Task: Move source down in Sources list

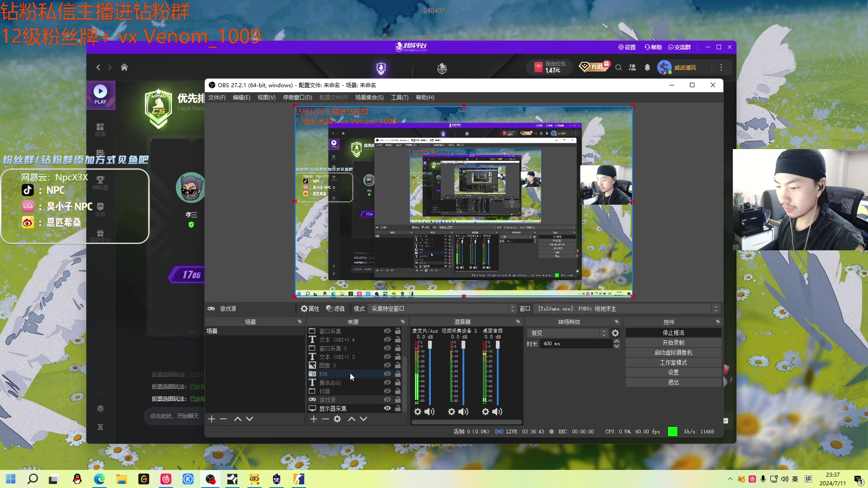Action: click(x=363, y=419)
